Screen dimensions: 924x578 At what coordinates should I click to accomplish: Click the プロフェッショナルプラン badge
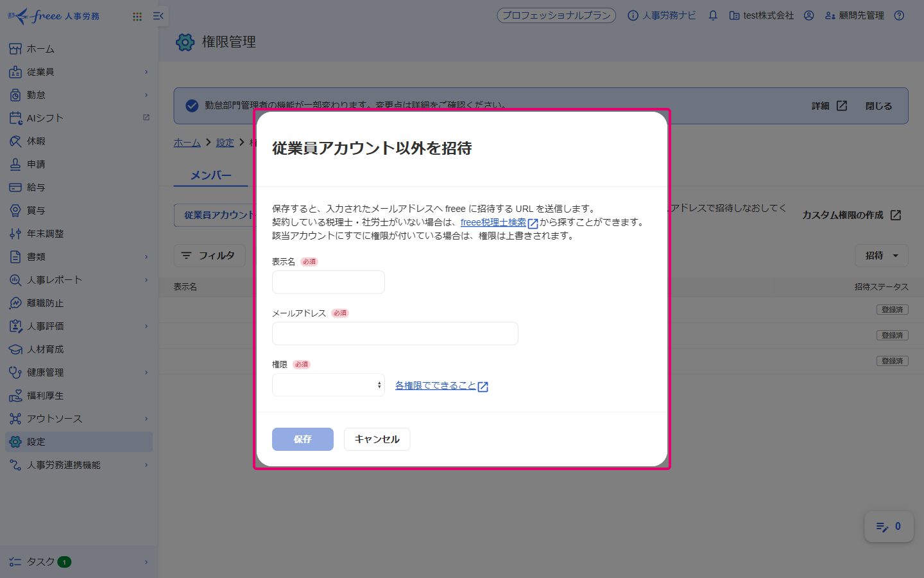click(556, 15)
